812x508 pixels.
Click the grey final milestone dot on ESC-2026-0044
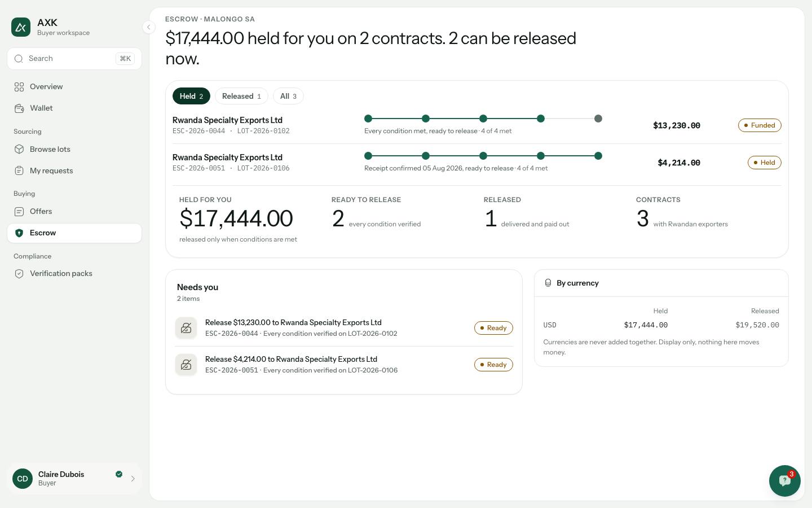[598, 119]
